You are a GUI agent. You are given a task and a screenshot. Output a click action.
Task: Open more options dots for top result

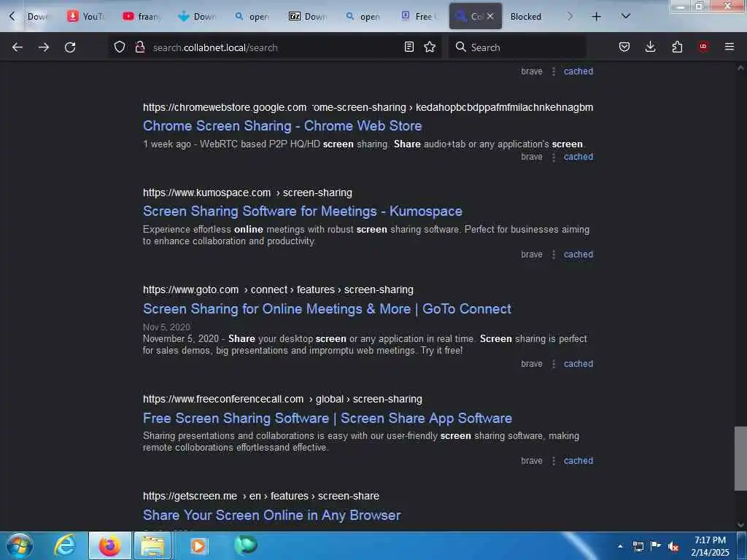click(554, 71)
